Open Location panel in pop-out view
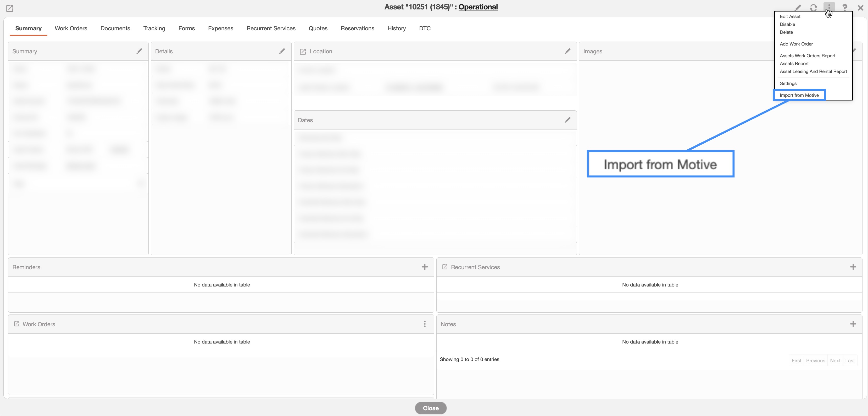The width and height of the screenshot is (868, 416). point(303,52)
